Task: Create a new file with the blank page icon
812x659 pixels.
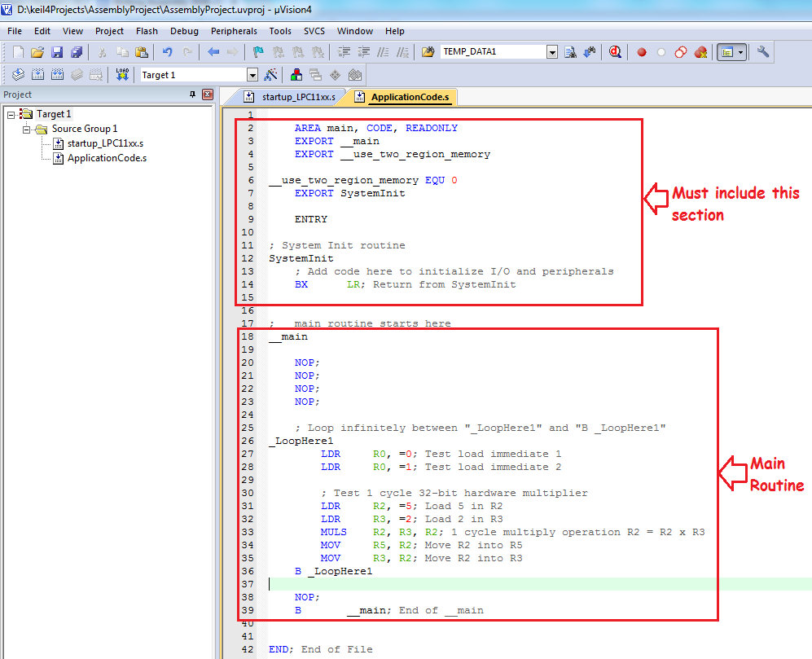Action: coord(18,52)
